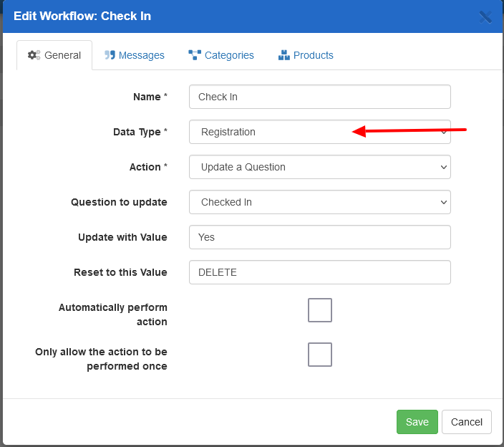The width and height of the screenshot is (504, 447).
Task: Select the General tab label
Action: (62, 55)
